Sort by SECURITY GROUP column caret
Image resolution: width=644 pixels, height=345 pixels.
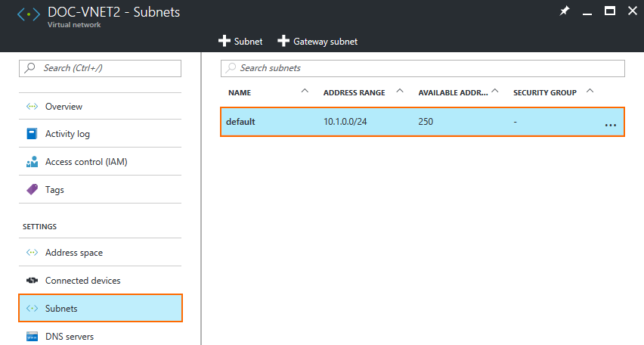pyautogui.click(x=590, y=91)
